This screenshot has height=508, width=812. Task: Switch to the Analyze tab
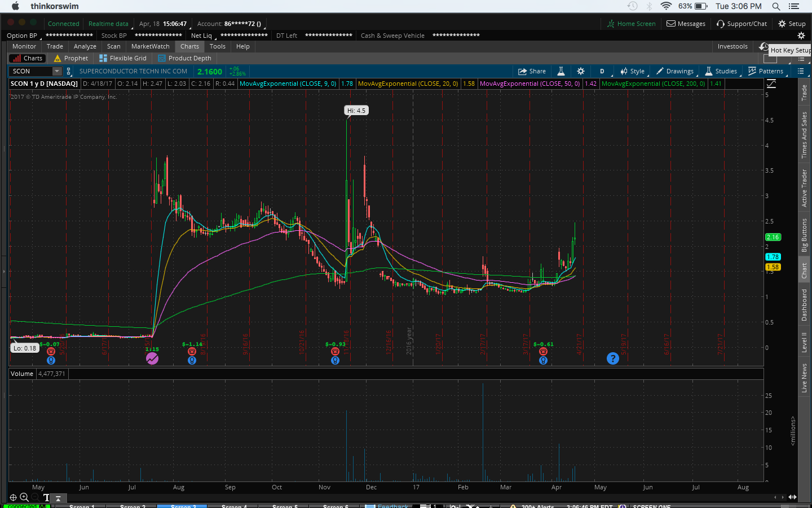pos(85,46)
